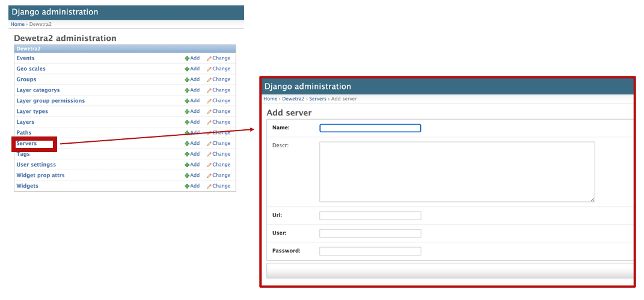This screenshot has width=644, height=300.
Task: Click the Change text link for Paths
Action: (221, 132)
